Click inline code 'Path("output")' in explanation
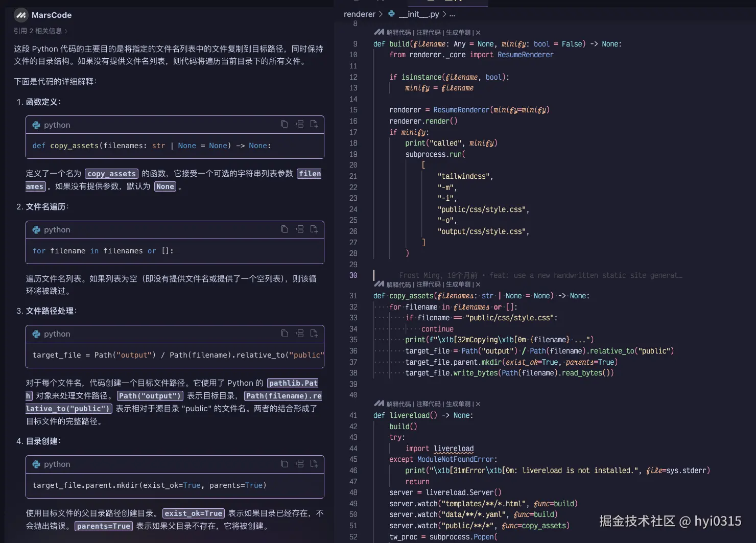Screen dimensions: 756x543 pos(150,396)
